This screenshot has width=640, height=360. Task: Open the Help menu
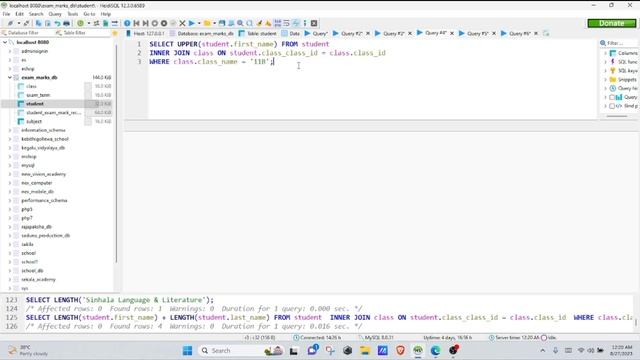[x=105, y=14]
